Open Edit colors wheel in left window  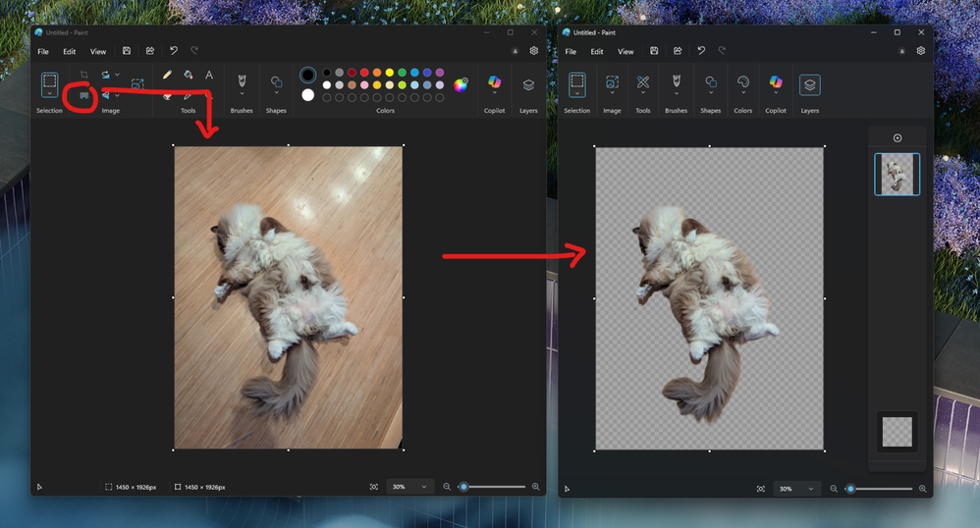460,85
